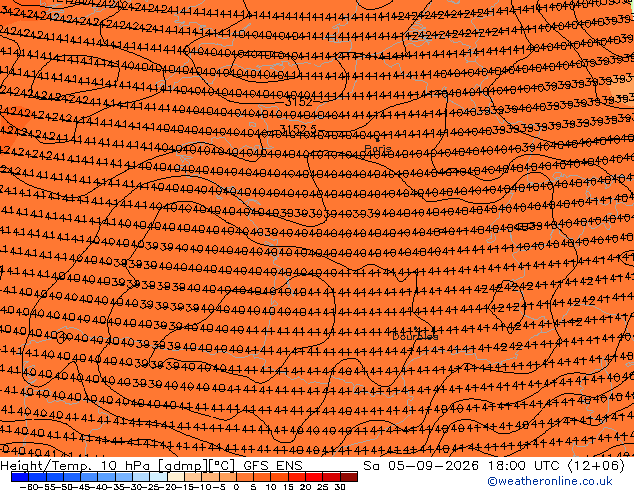Click the lightest blue legend swatch
634x490 pixels.
(x=158, y=477)
